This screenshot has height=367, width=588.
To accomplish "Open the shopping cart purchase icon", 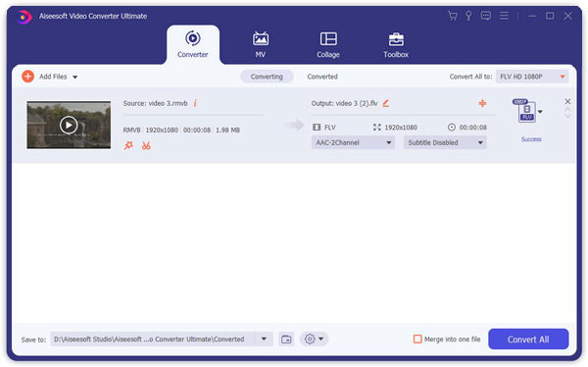I will (x=453, y=16).
